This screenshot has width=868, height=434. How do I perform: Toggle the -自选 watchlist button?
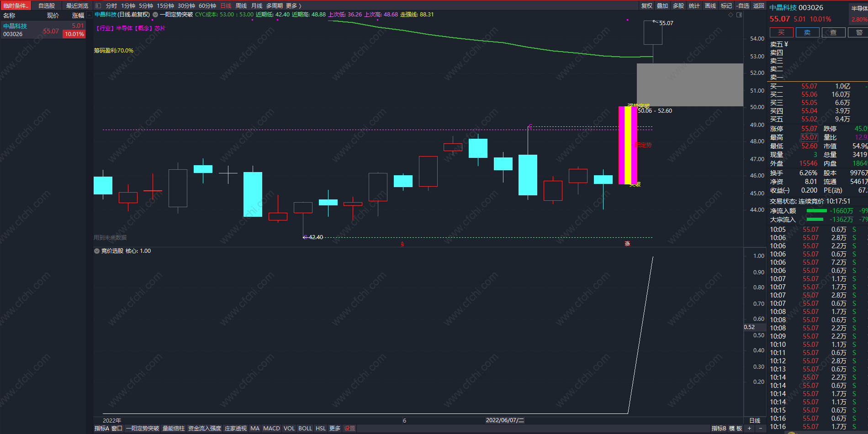point(743,6)
